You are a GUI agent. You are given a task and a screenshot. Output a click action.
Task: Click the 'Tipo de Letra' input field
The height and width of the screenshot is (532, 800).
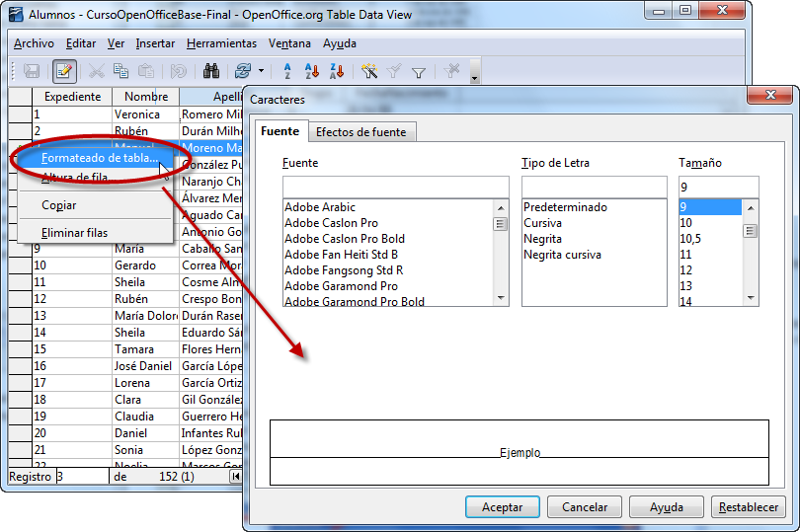click(594, 188)
